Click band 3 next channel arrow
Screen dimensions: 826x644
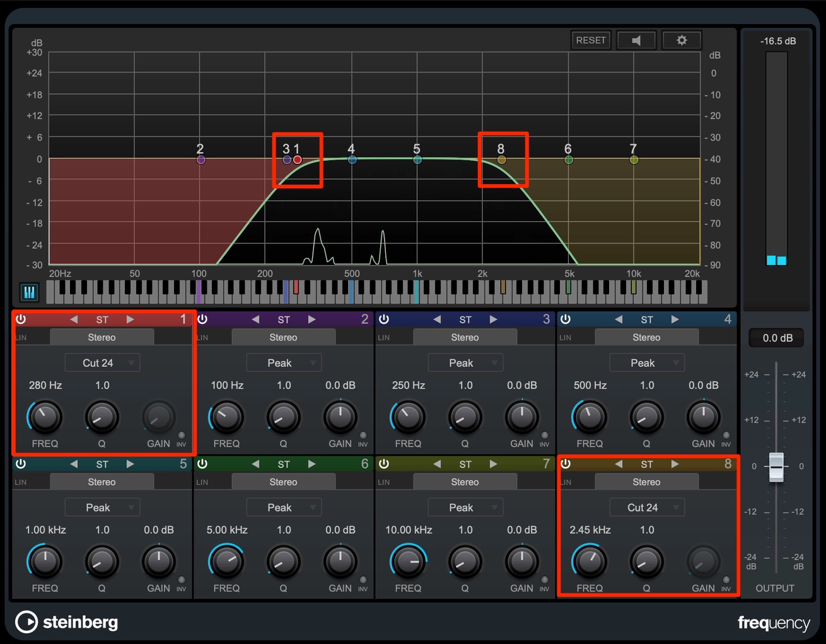[493, 319]
